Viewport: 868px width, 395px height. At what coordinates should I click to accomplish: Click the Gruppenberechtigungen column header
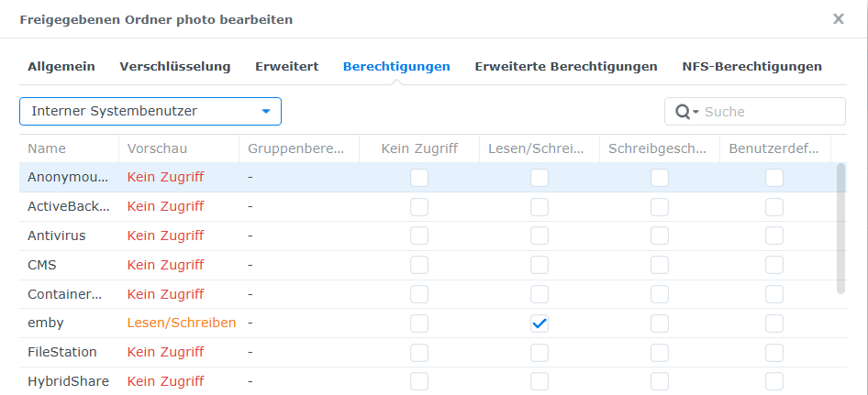[295, 148]
